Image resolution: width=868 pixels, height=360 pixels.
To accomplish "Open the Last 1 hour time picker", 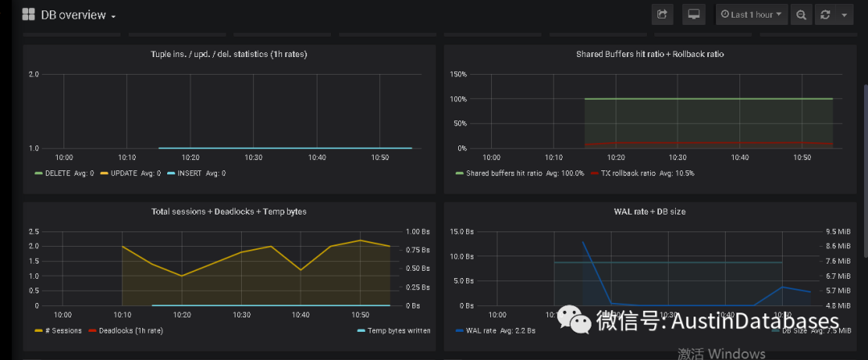I will tap(751, 14).
